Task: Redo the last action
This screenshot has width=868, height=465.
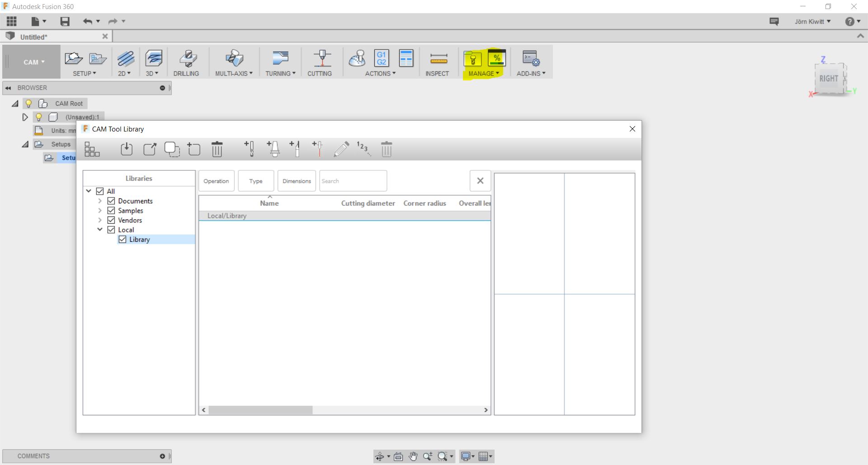Action: [x=113, y=21]
